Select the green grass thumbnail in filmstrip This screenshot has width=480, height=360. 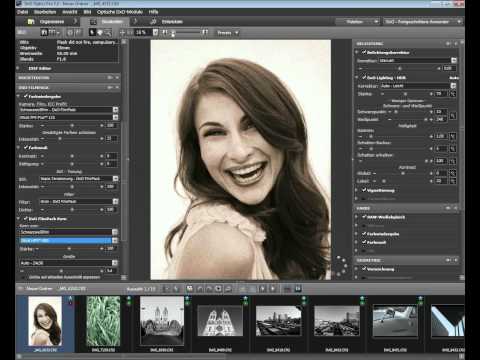click(103, 321)
